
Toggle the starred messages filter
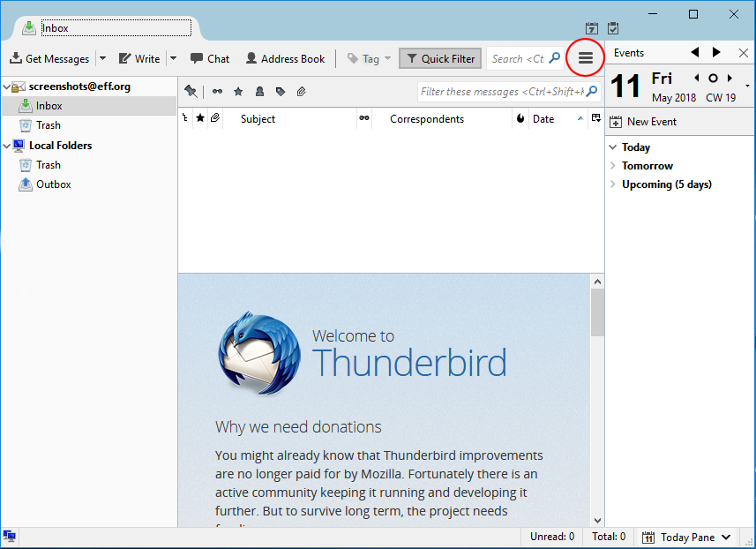coord(238,91)
